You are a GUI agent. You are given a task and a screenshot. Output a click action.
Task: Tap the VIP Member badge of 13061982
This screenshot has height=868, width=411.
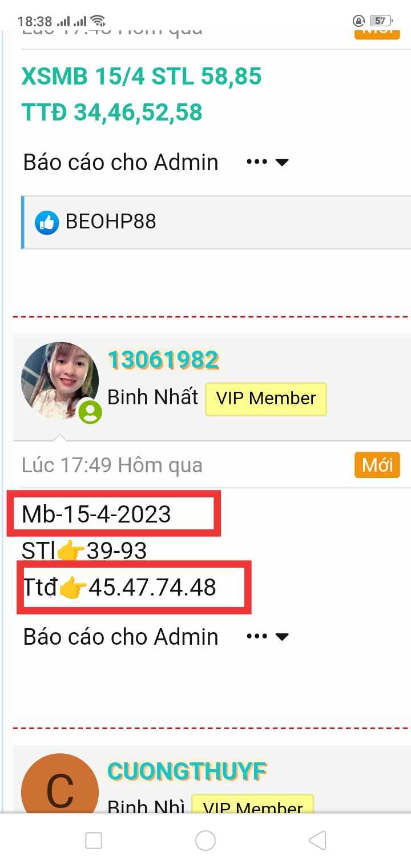coord(266,399)
